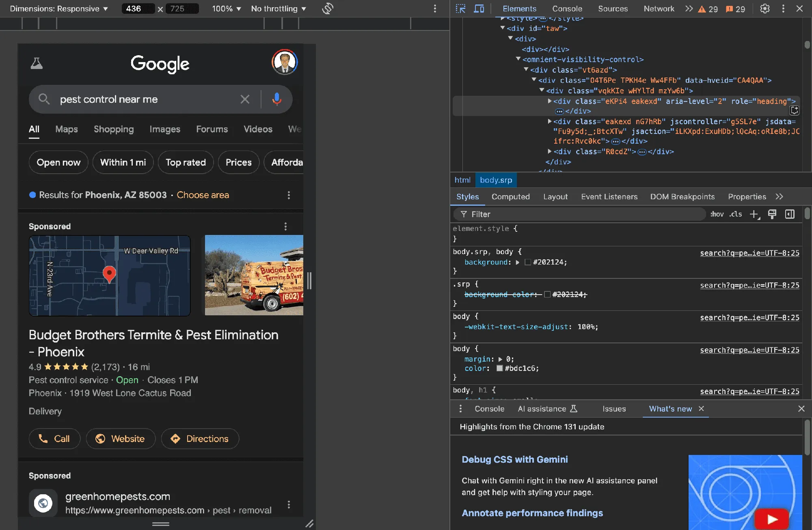Switch to the Network panel tab

coord(659,9)
